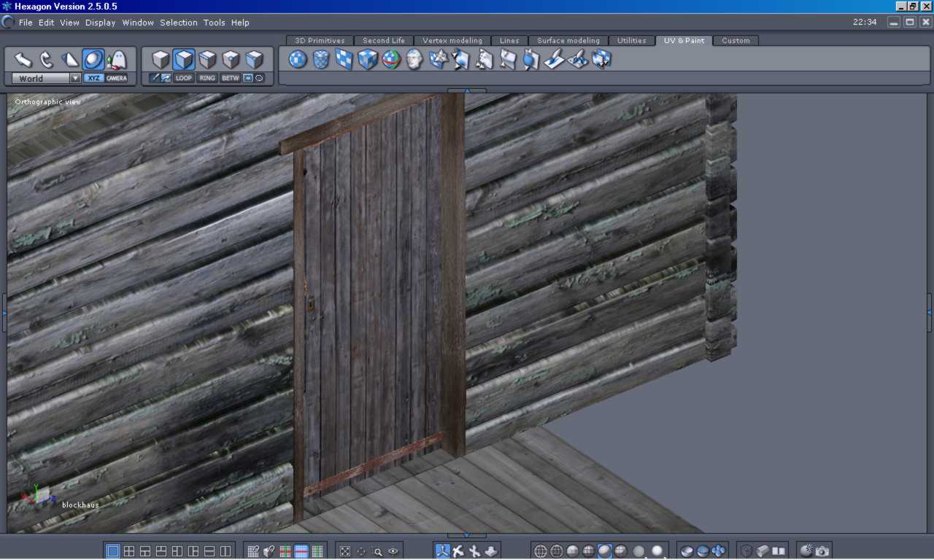
Task: Enable rectangle selection mode
Action: click(x=248, y=78)
